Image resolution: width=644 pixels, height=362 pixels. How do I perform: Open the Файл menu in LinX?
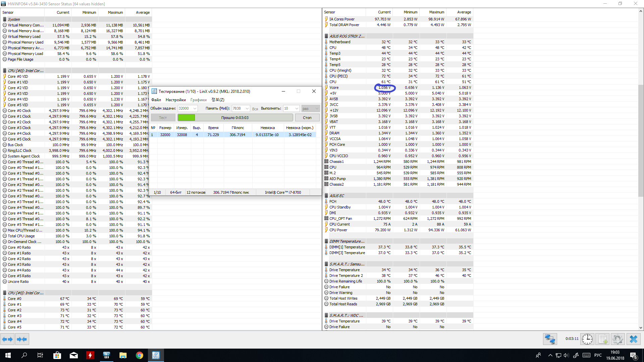(156, 100)
